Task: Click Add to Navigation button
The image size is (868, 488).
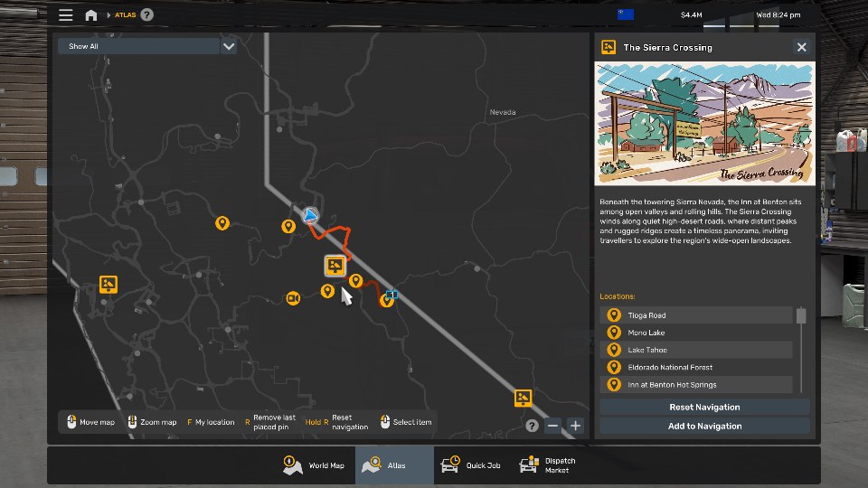Action: (704, 426)
